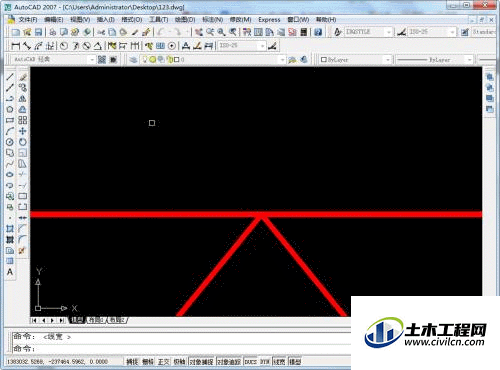Toggle the 栅格 grid status button
This screenshot has height=370, width=500.
148,362
